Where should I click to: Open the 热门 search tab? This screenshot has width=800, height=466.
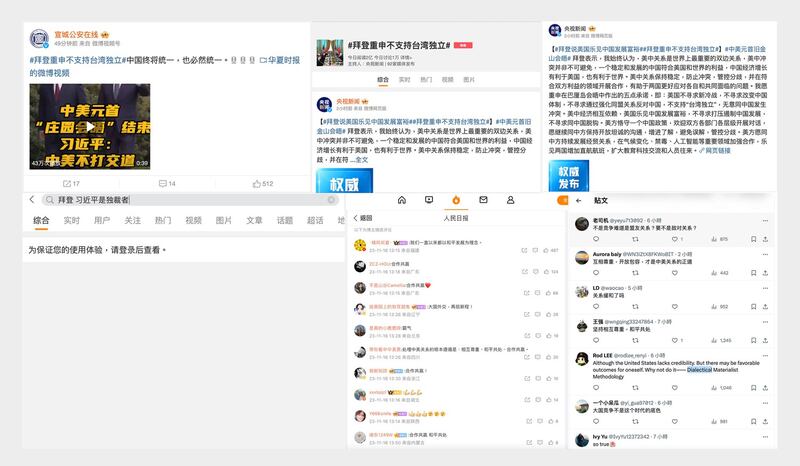(162, 220)
